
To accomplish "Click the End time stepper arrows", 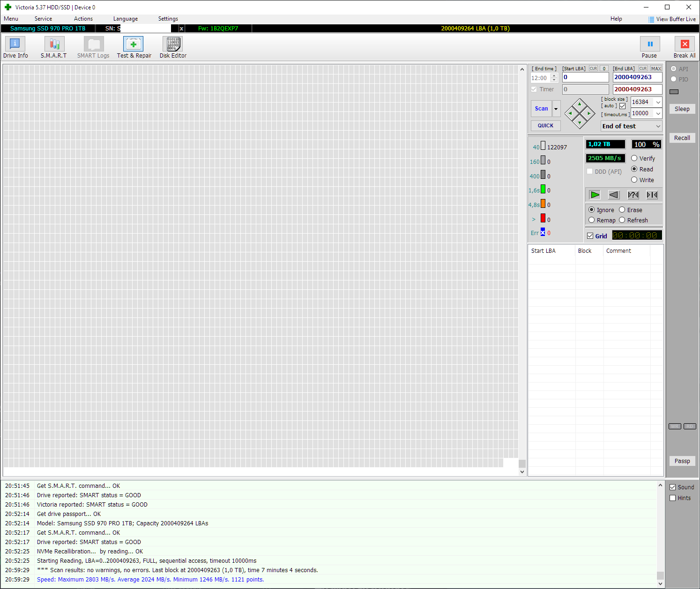I will pos(554,78).
